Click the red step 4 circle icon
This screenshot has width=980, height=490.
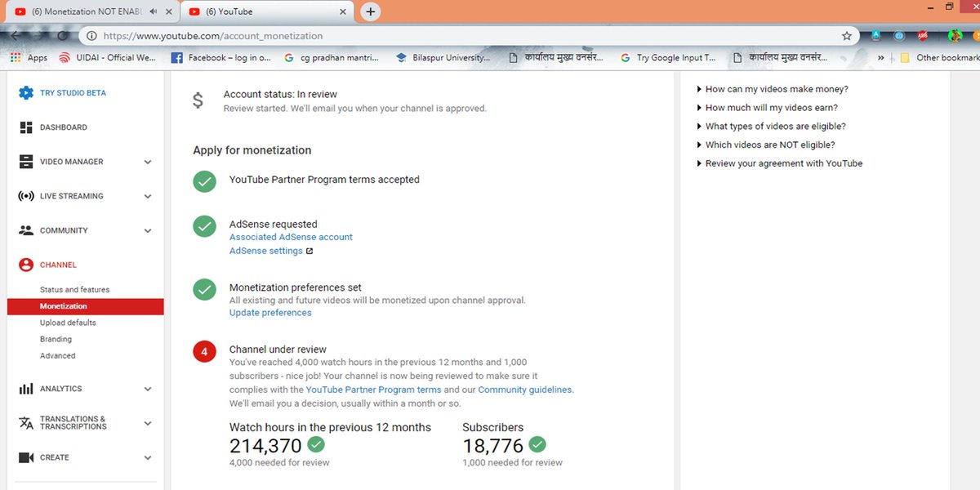(204, 352)
